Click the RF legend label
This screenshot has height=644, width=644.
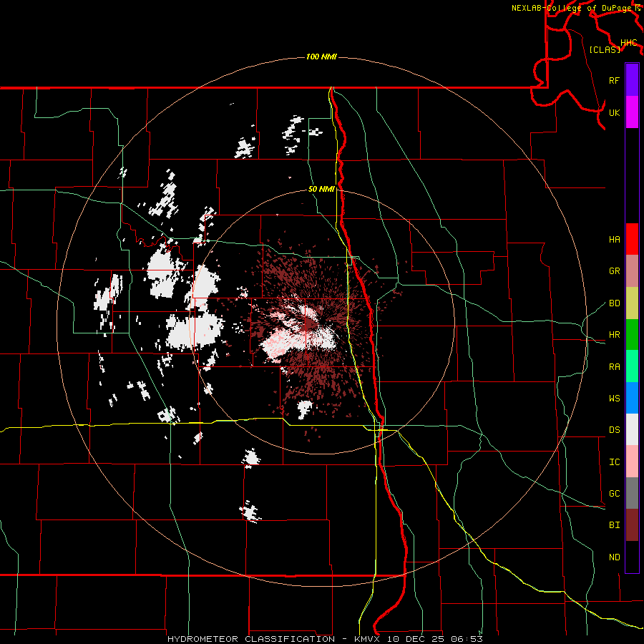tap(614, 80)
